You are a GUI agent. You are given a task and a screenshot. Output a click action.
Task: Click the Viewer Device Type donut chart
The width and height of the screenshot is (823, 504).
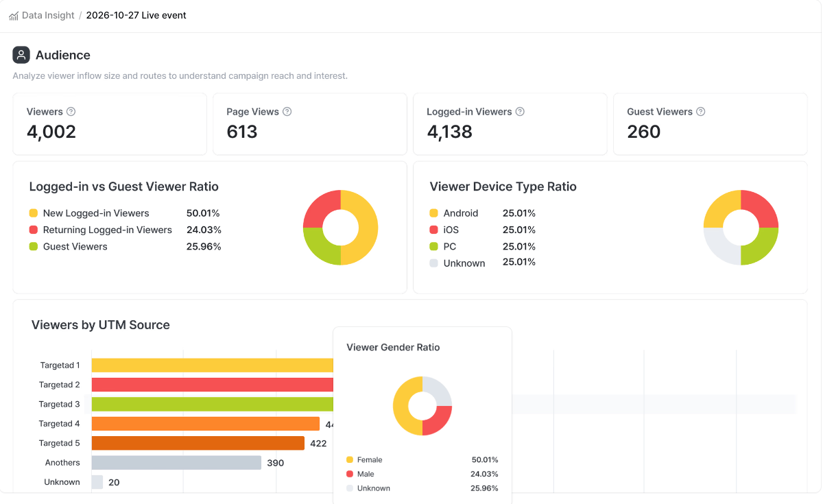point(741,228)
